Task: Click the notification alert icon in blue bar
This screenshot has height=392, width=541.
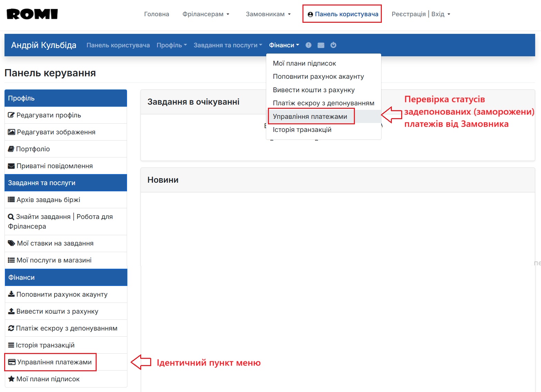Action: 308,45
